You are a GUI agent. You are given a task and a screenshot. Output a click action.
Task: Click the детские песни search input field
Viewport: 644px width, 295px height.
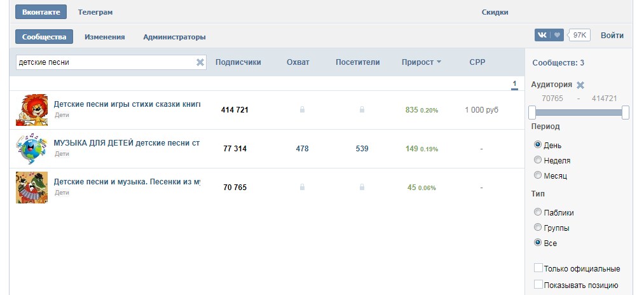pyautogui.click(x=105, y=62)
